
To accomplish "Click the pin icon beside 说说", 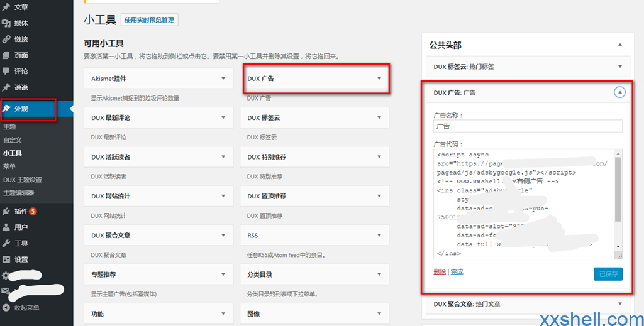I will tap(6, 87).
